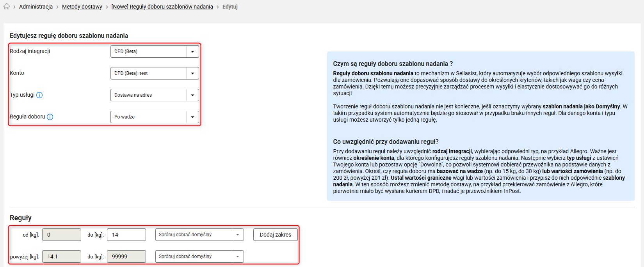Select the Administracja breadcrumb item
This screenshot has width=644, height=267.
[36, 7]
